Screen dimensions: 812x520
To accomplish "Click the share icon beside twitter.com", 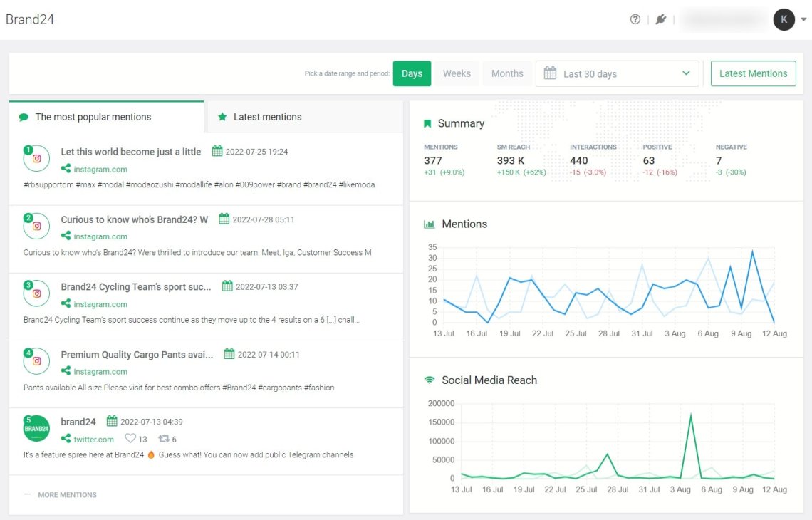I will [x=66, y=440].
